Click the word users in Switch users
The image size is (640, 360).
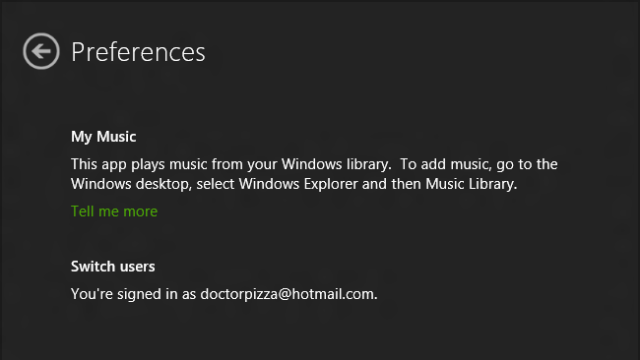136,267
